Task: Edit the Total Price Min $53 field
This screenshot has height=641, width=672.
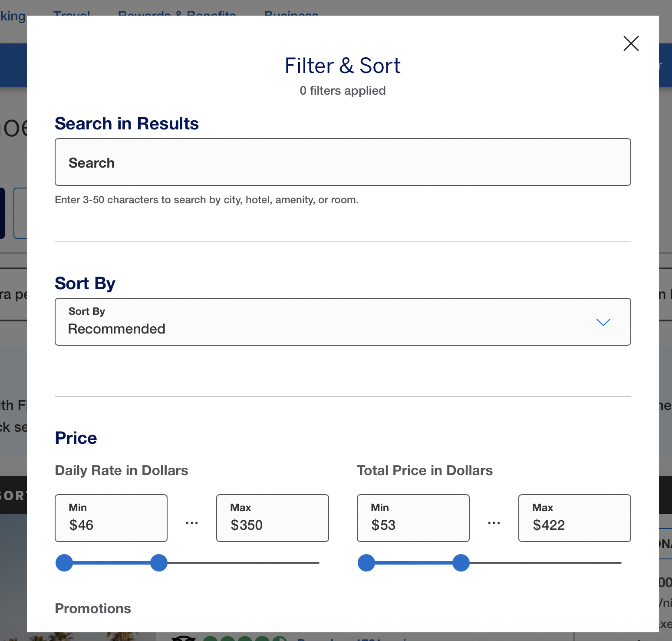Action: pos(413,518)
